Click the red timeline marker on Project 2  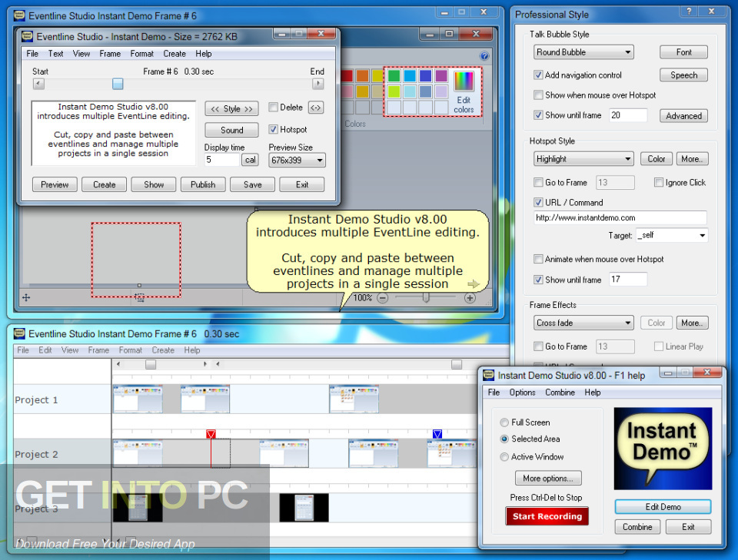211,434
